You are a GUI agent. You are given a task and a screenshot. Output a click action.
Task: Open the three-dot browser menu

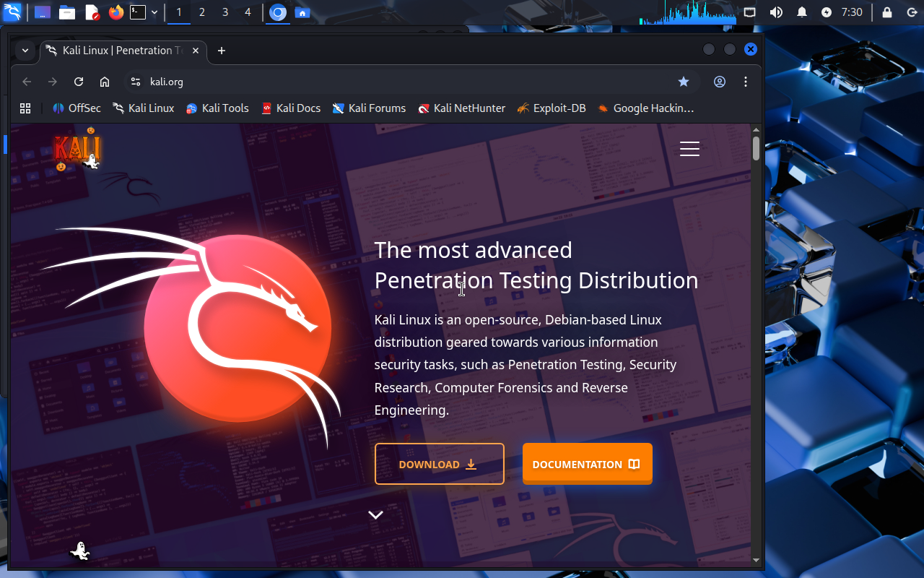pos(746,82)
